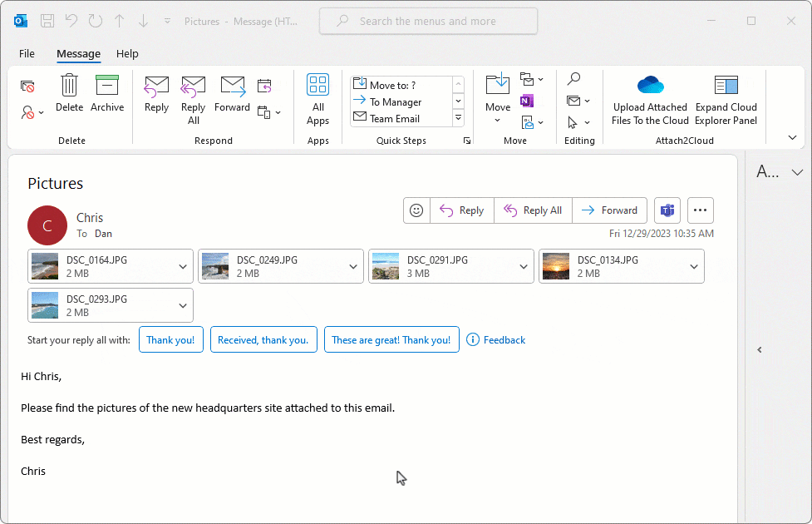Image resolution: width=812 pixels, height=524 pixels.
Task: Share this email to Teams
Action: 667,210
